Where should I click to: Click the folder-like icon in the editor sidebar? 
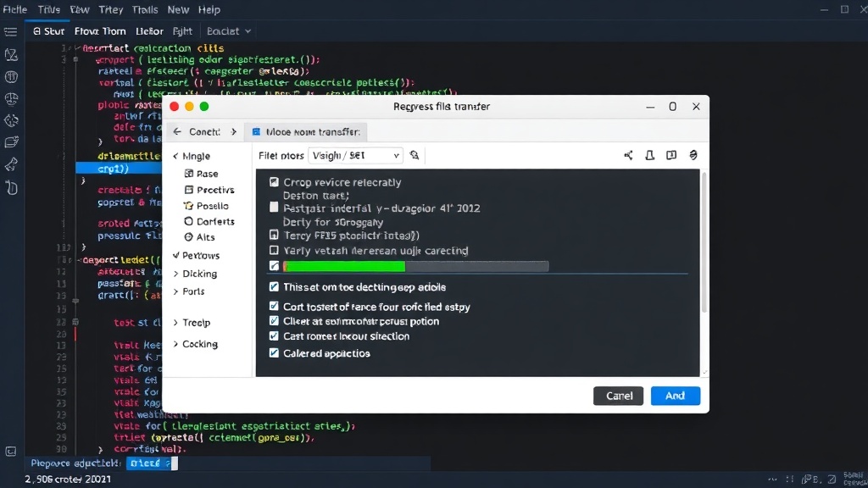click(11, 142)
